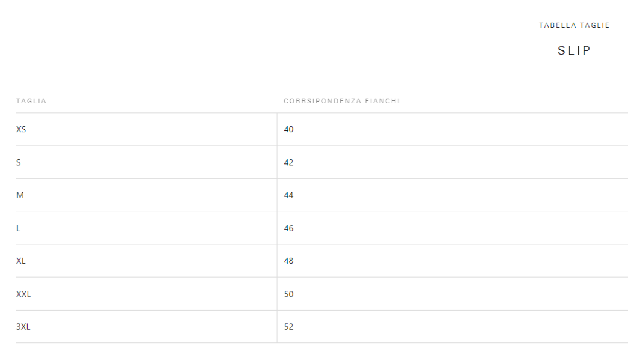Image resolution: width=628 pixels, height=364 pixels.
Task: Click the hip value 44
Action: click(x=289, y=195)
